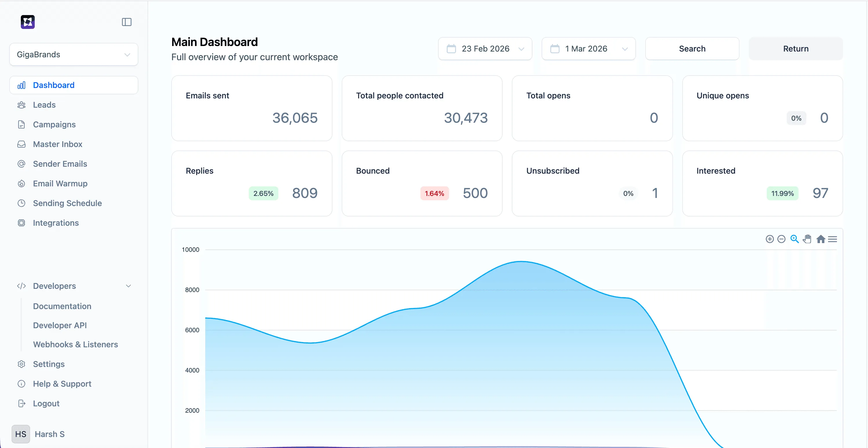
Task: Open the 23 Feb 2026 start date picker
Action: (485, 49)
